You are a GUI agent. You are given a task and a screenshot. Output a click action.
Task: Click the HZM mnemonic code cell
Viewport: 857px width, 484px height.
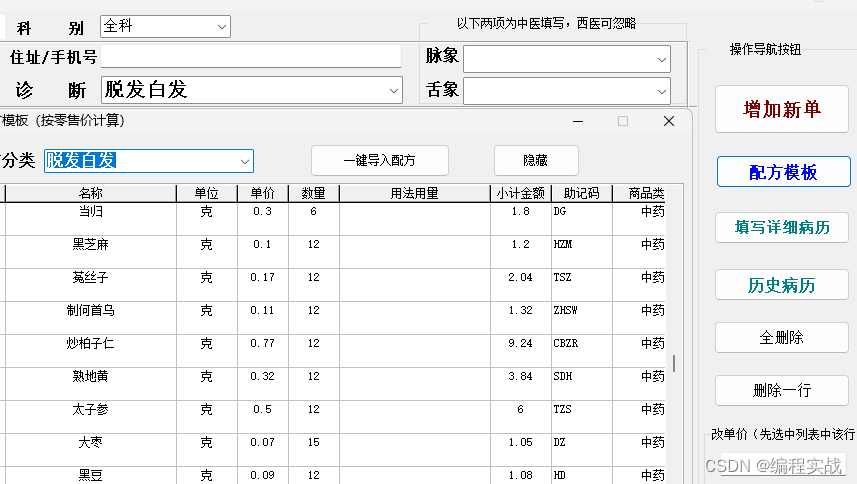coord(582,252)
